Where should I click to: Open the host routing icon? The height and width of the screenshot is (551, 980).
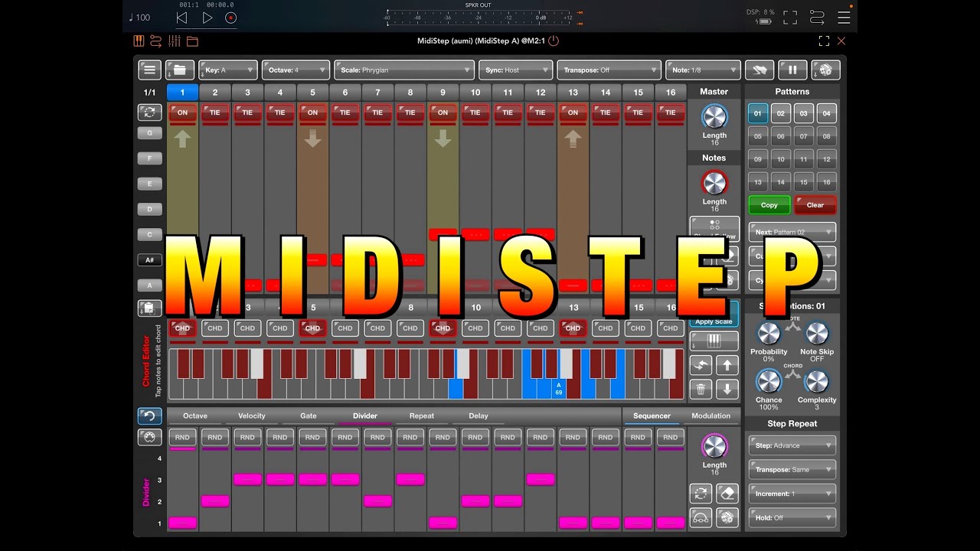pos(156,41)
